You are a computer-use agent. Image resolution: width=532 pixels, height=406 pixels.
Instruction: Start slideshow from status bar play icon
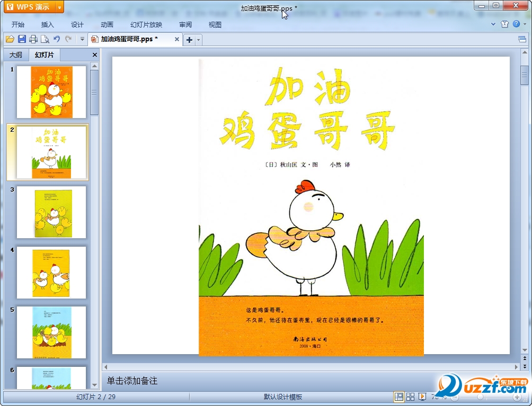click(422, 396)
